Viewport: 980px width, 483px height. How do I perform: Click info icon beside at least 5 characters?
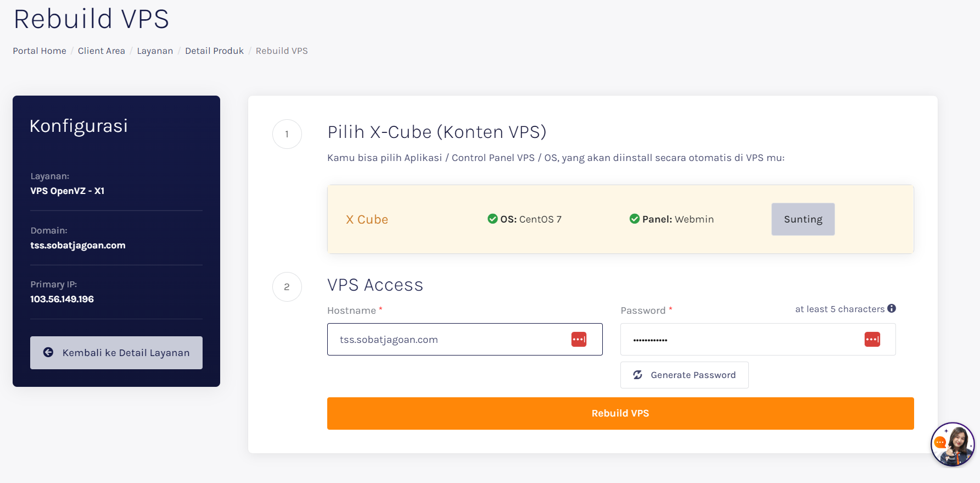(x=892, y=308)
